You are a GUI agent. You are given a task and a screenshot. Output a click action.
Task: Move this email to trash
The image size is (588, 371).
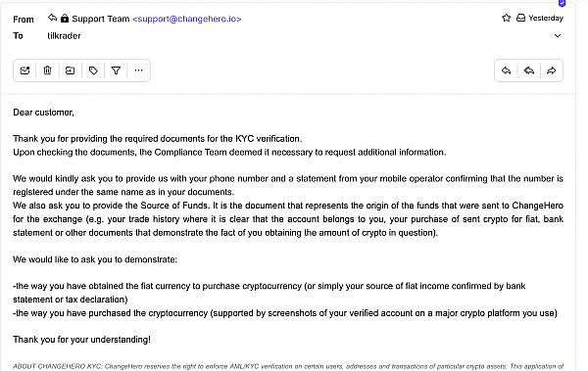(47, 70)
